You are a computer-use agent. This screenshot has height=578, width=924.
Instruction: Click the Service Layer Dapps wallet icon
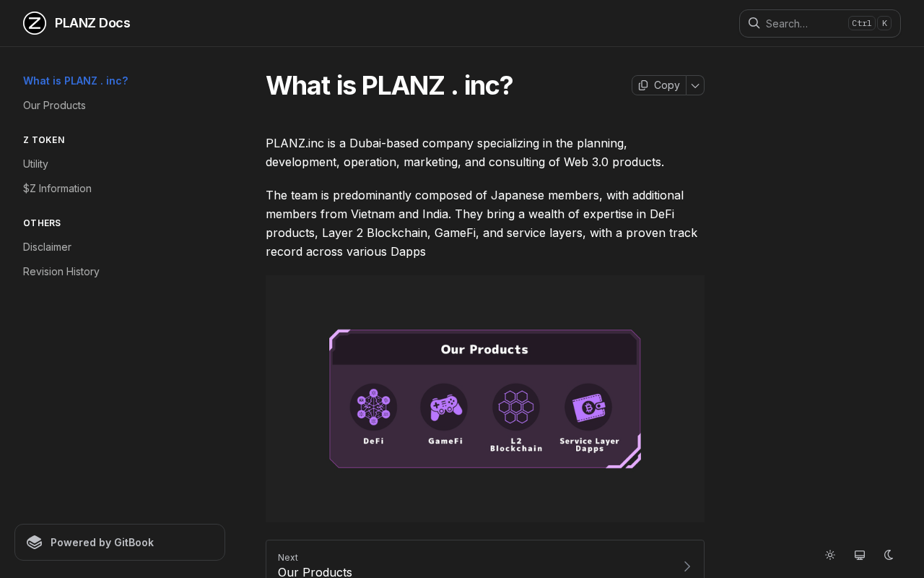tap(588, 407)
